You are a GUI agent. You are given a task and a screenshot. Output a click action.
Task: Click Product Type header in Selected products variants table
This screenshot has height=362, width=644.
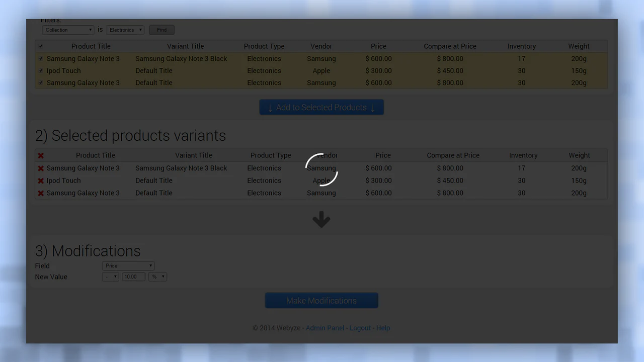(271, 155)
